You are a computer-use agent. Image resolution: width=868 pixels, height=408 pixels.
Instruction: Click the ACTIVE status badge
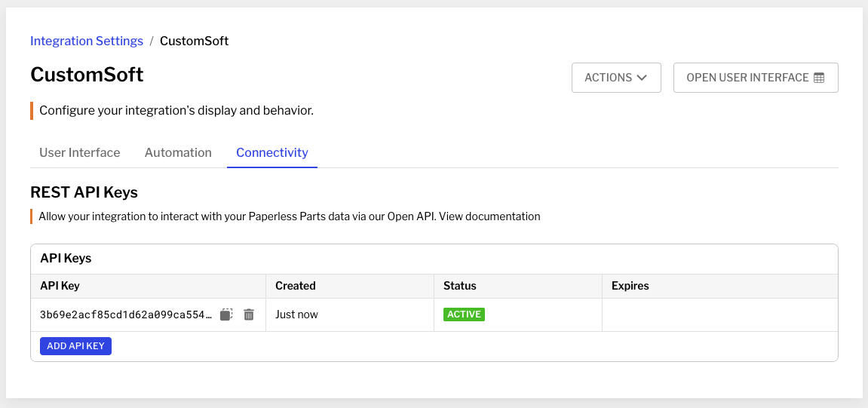[464, 314]
